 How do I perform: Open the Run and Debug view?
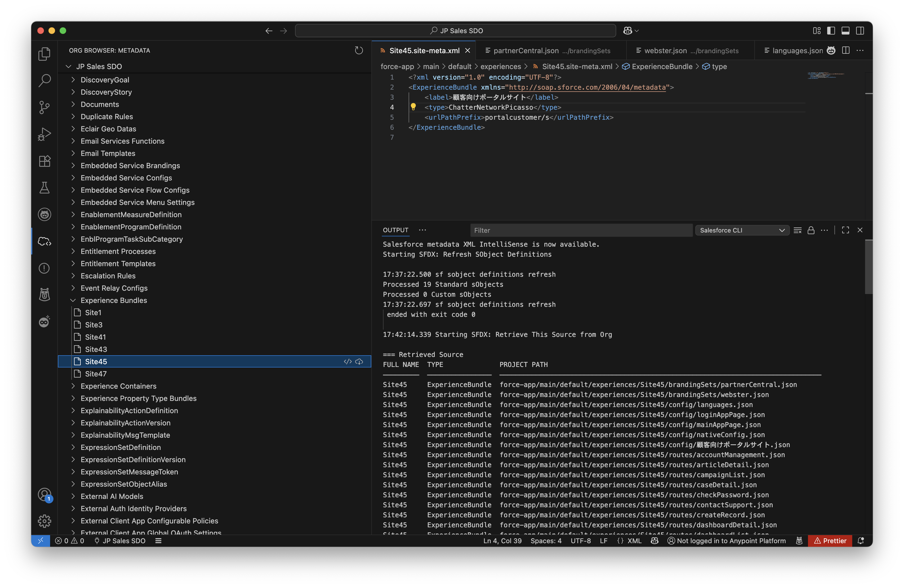coord(45,134)
